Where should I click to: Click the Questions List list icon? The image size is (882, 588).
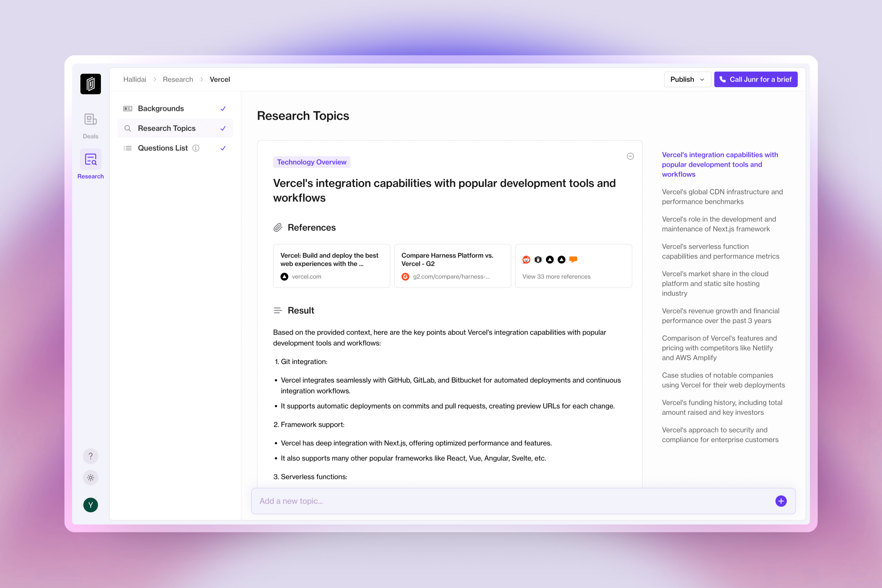pos(128,148)
